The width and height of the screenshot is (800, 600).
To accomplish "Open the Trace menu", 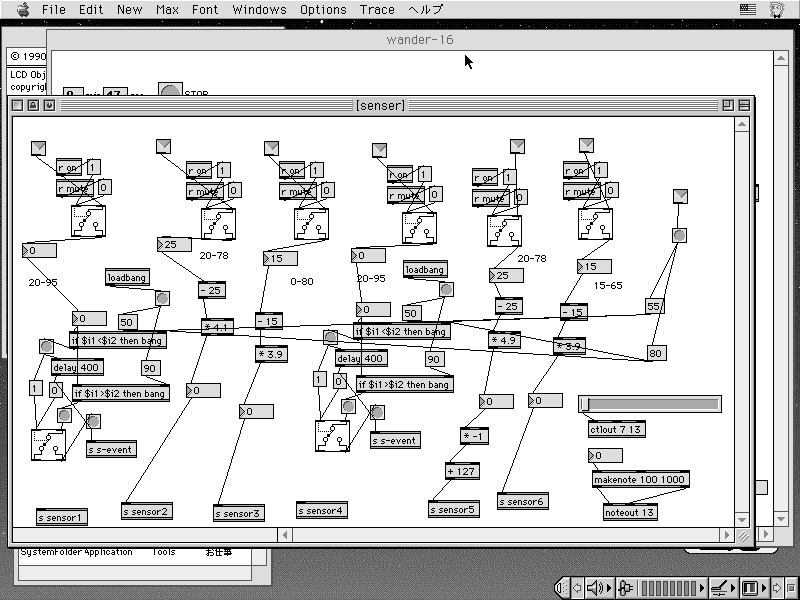I will pos(377,9).
